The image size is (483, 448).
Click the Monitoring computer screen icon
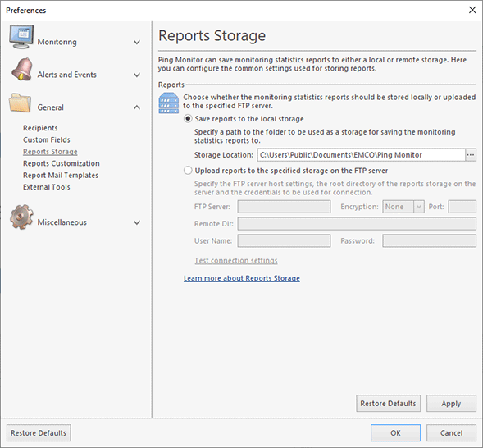coord(21,37)
